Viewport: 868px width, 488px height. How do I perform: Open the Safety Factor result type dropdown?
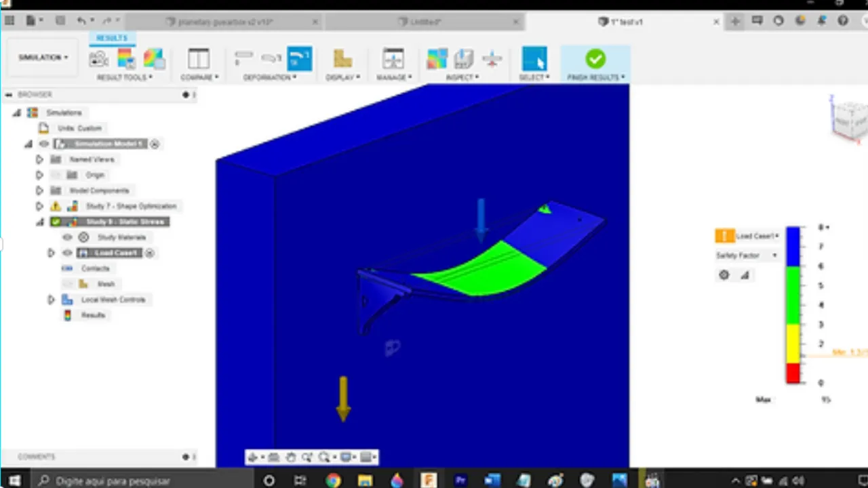click(x=746, y=256)
